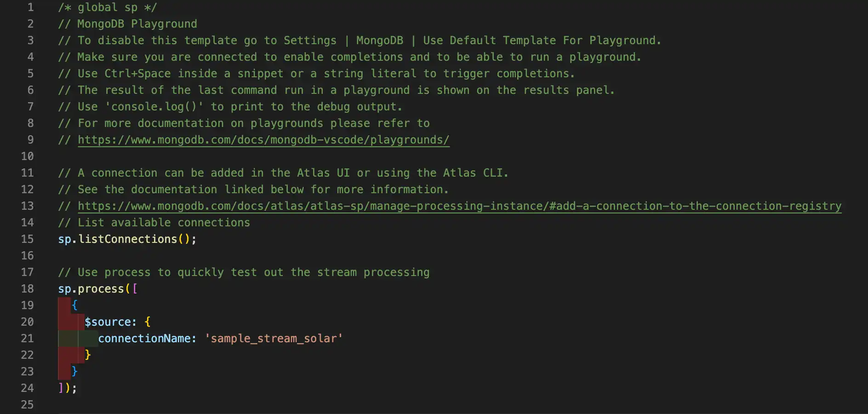
Task: Open the Atlas manage-processing-instance documentation link
Action: click(x=459, y=206)
